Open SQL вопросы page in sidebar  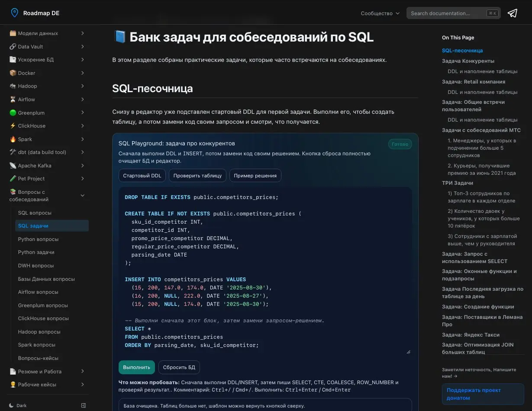[52, 213]
